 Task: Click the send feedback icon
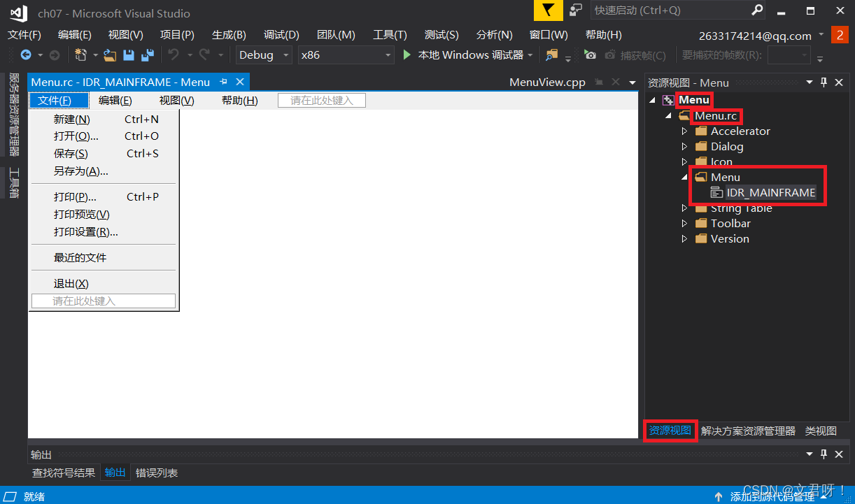pos(575,10)
